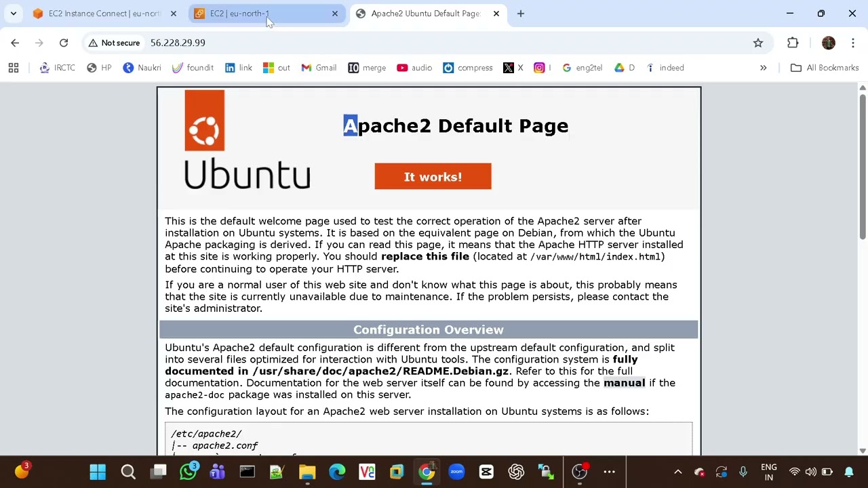The width and height of the screenshot is (868, 488).
Task: Open the Chrome profile avatar
Action: (x=829, y=43)
